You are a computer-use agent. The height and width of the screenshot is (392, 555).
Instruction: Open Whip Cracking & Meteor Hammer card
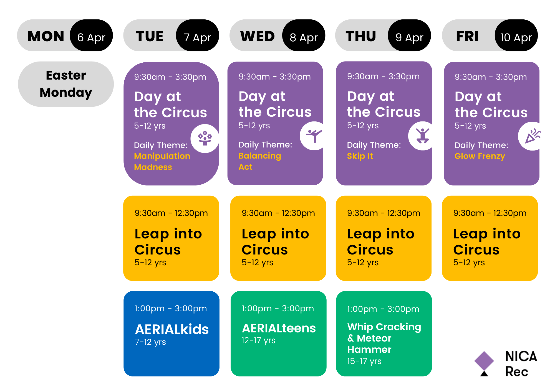tap(384, 333)
